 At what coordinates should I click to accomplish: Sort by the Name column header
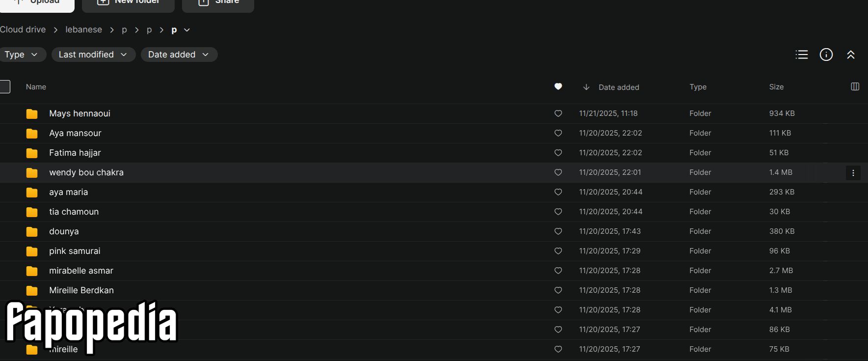(x=36, y=87)
